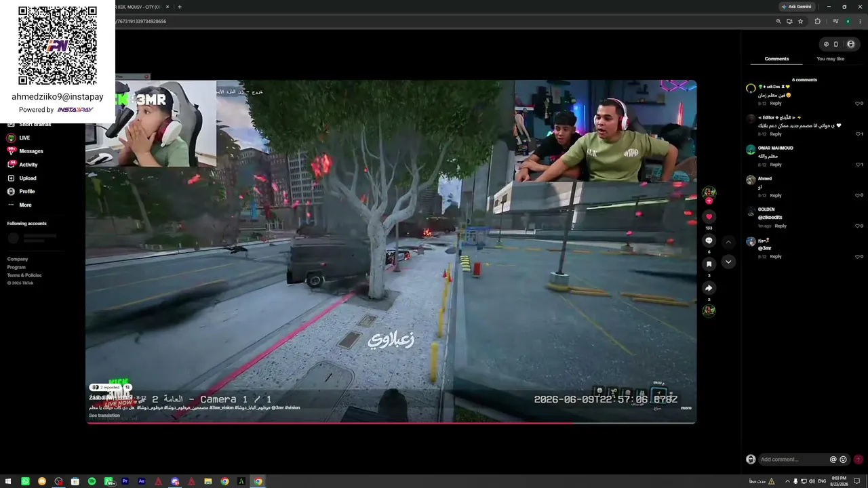868x488 pixels.
Task: Click See translation under the caption
Action: click(104, 415)
